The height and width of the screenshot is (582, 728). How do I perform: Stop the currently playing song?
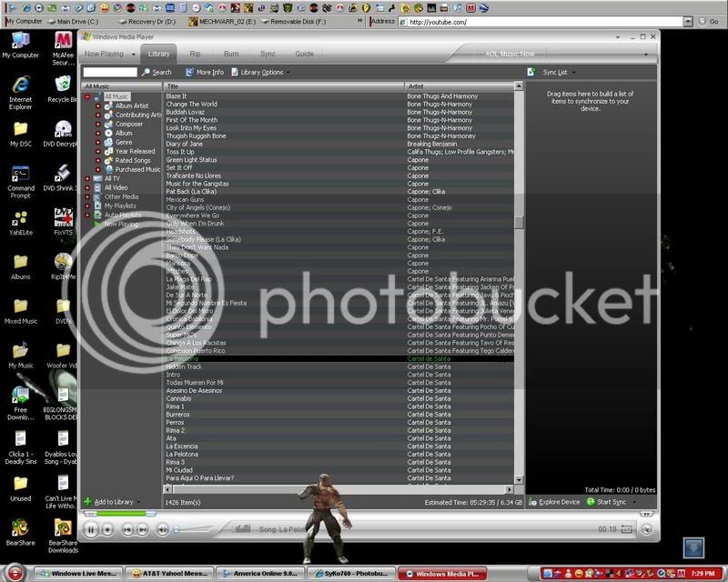[107, 529]
